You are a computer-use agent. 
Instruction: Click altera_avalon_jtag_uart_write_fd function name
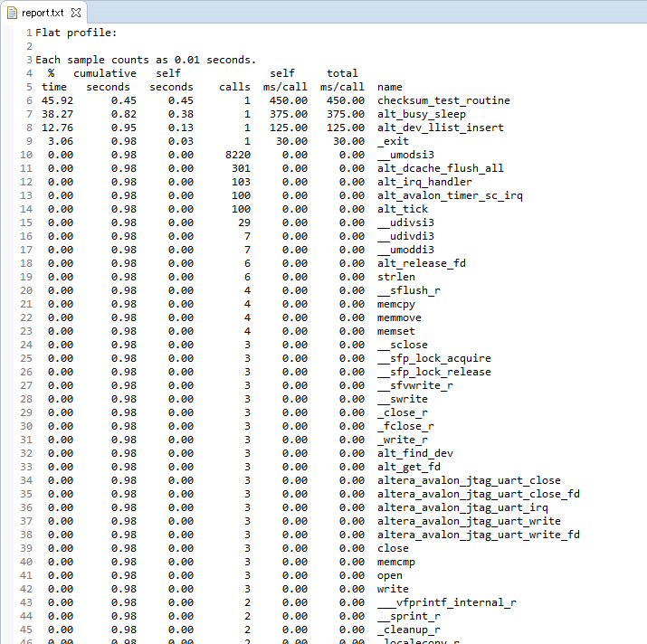tap(478, 535)
